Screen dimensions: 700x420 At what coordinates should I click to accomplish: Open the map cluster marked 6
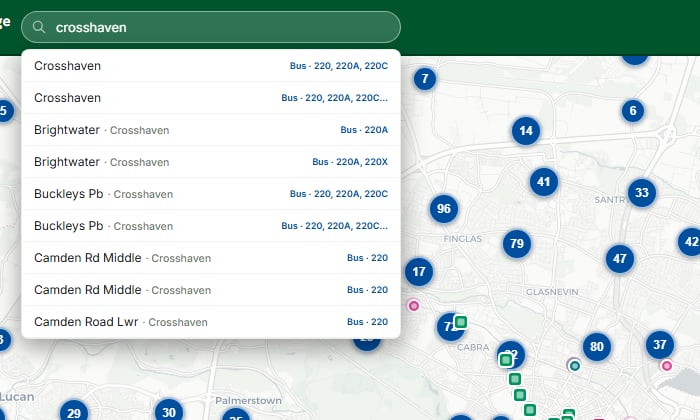point(633,110)
